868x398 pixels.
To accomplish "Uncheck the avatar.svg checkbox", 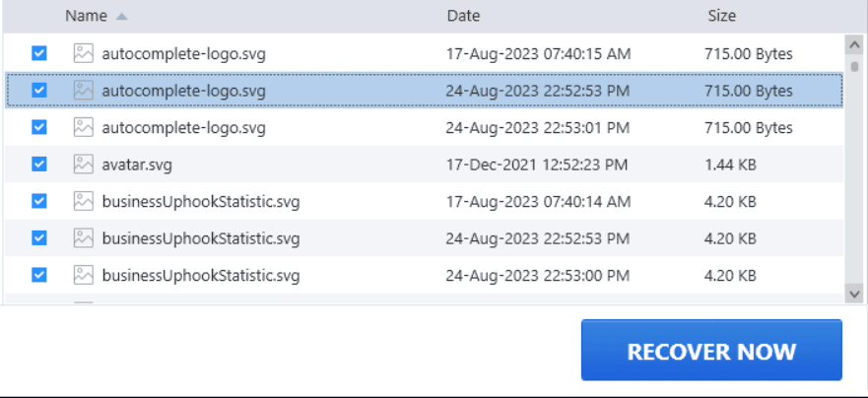I will 39,165.
